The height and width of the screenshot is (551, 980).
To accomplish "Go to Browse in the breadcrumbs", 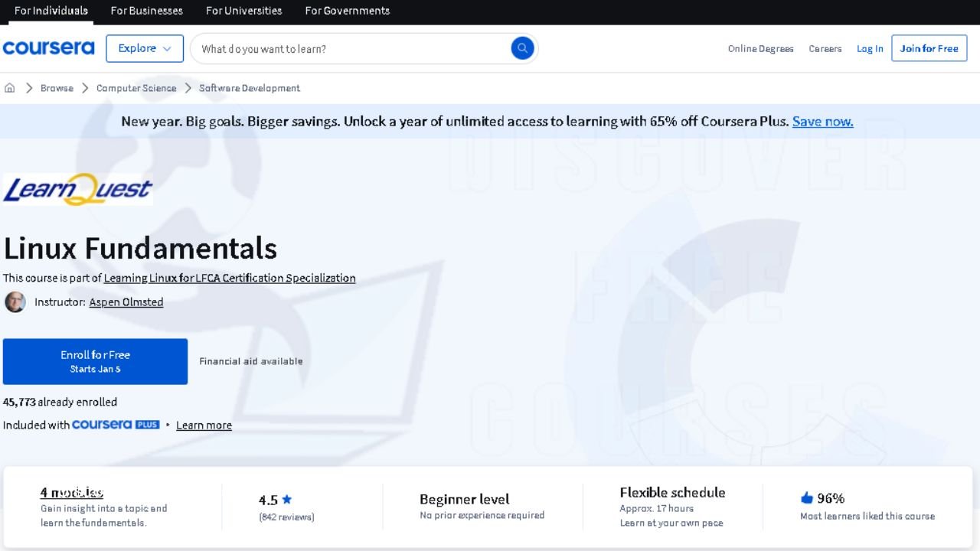I will [x=57, y=88].
